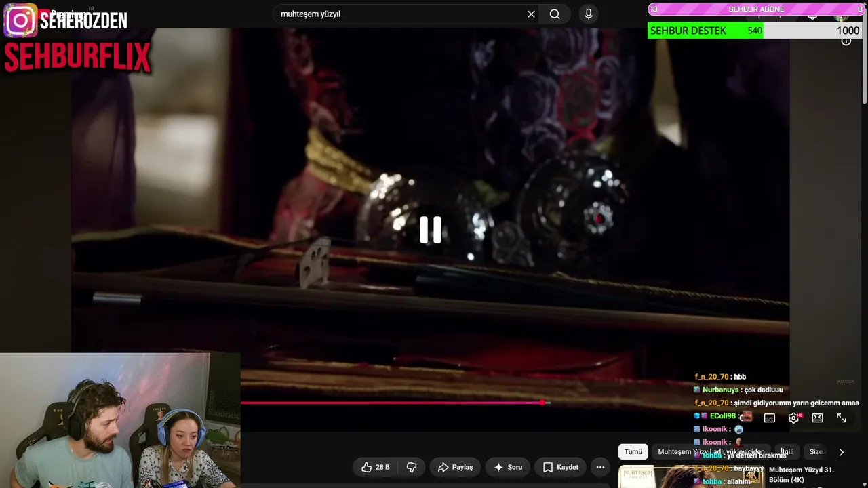Click the Instagram logo in the overlay
This screenshot has height=488, width=868.
pyautogui.click(x=21, y=20)
